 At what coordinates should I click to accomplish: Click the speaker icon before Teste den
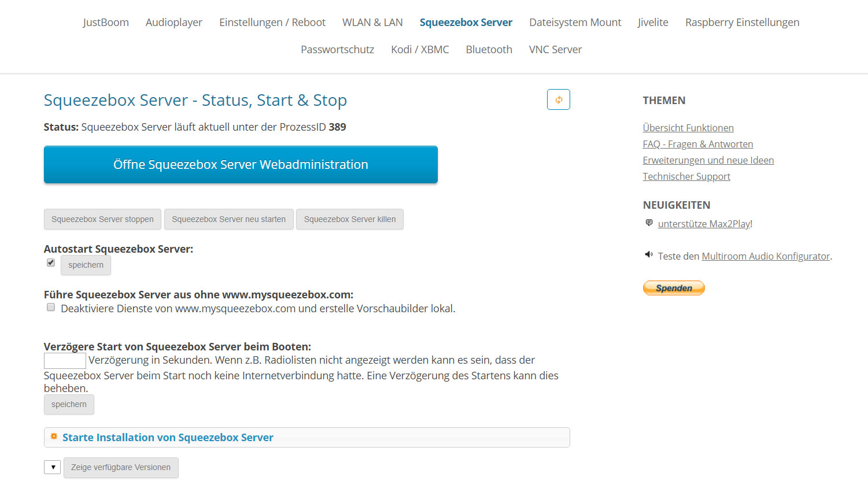[x=649, y=255]
